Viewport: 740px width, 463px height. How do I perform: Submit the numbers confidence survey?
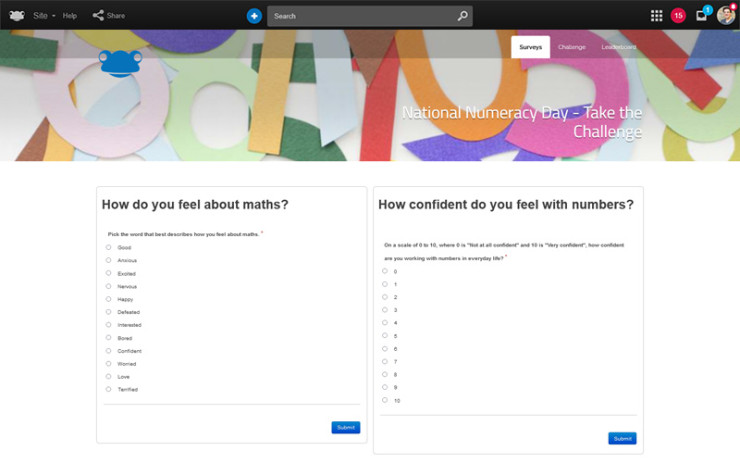(x=622, y=438)
